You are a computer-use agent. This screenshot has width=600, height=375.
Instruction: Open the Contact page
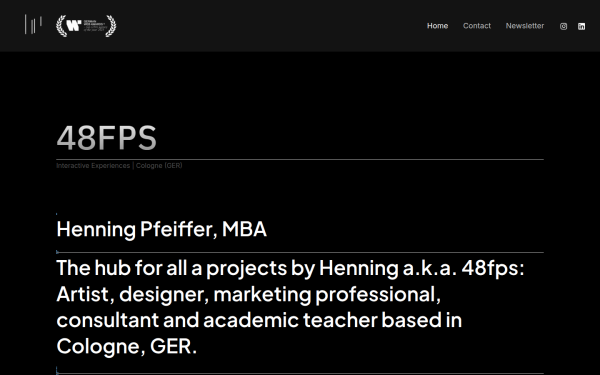point(477,26)
